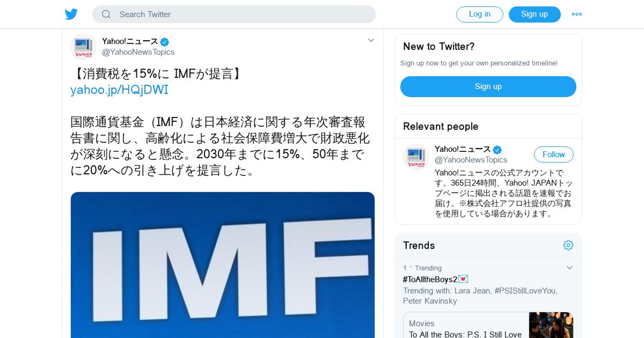Open the To All the Boys movie card

[x=488, y=325]
